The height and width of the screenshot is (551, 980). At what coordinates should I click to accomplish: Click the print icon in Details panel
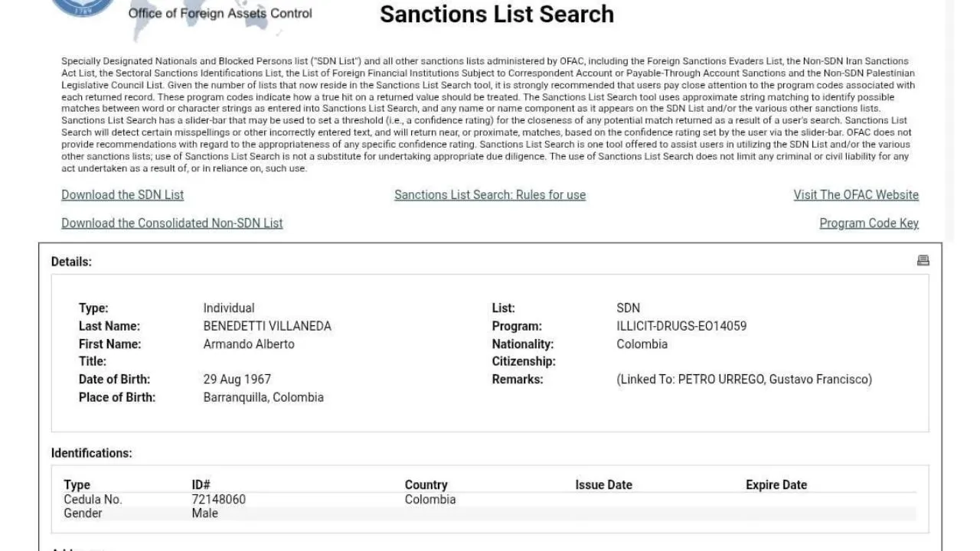pyautogui.click(x=923, y=261)
